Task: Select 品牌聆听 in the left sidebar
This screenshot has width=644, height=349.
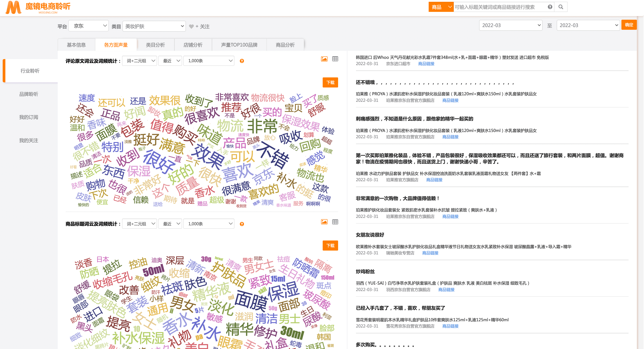Action: [x=29, y=94]
